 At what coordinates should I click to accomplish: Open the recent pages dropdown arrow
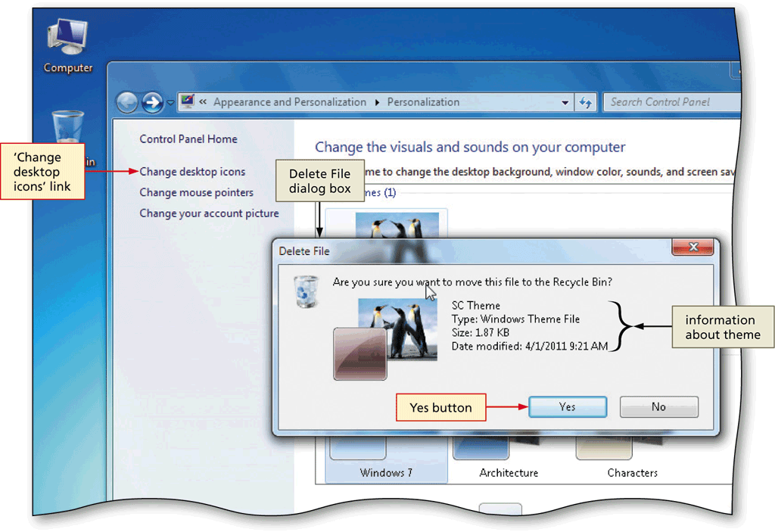[170, 103]
